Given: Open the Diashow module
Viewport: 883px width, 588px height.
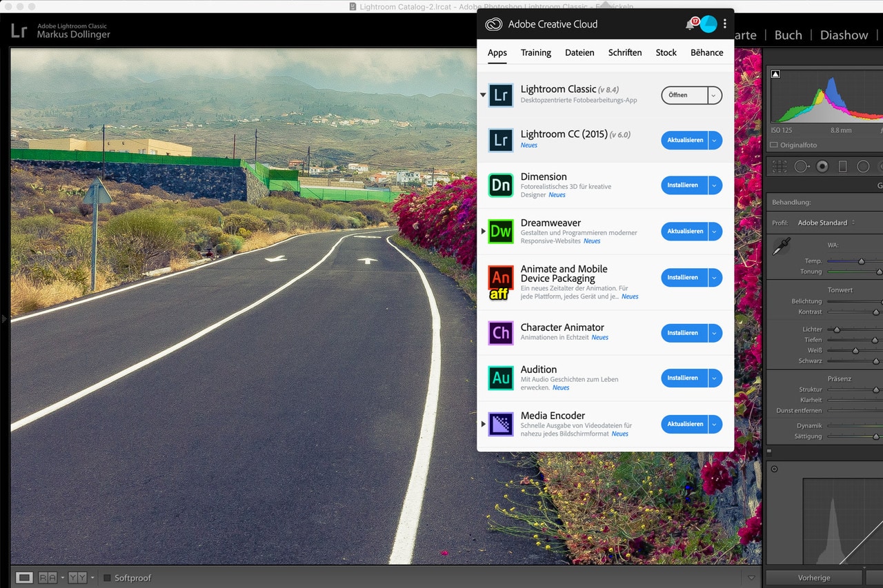Looking at the screenshot, I should (x=844, y=35).
